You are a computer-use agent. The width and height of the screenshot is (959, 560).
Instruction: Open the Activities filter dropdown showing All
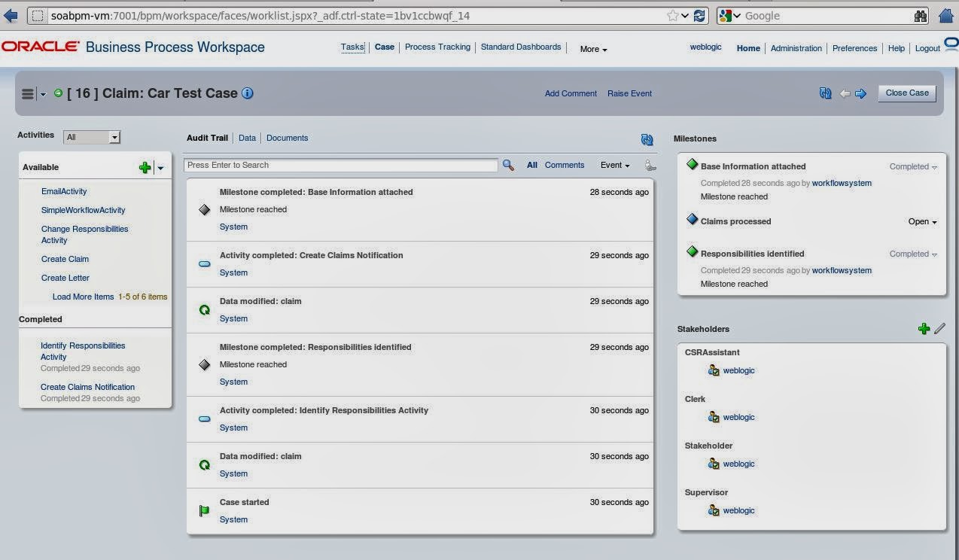click(x=91, y=137)
